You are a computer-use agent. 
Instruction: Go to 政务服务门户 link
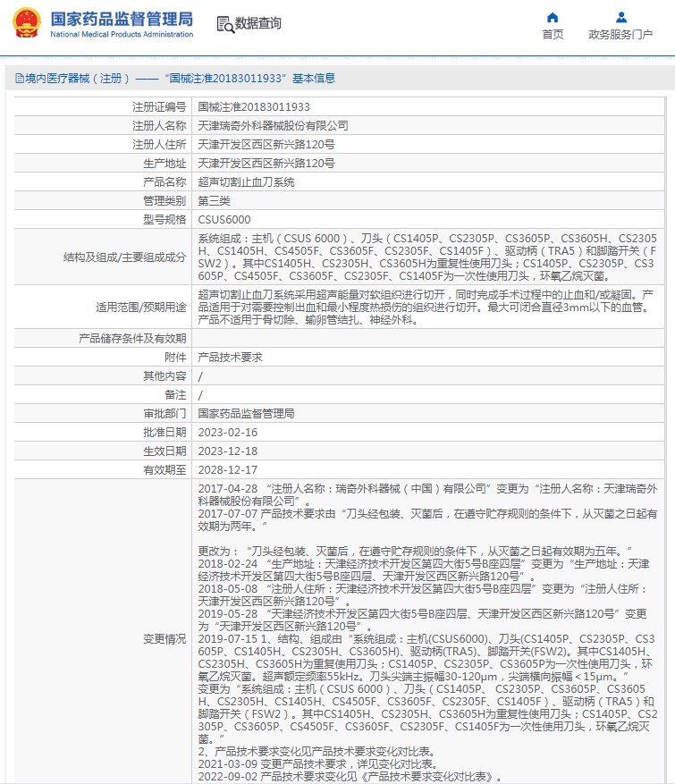coord(620,35)
